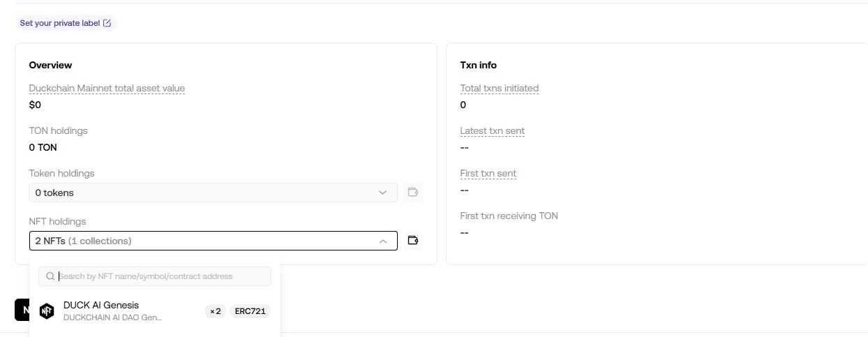Click the Duckchain Mainnet total asset value label

pos(107,89)
